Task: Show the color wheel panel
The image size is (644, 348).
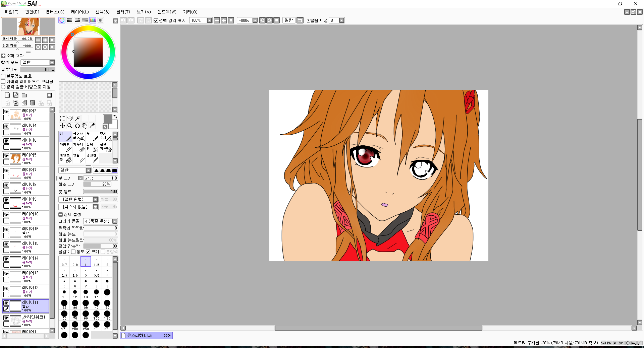Action: pos(62,20)
